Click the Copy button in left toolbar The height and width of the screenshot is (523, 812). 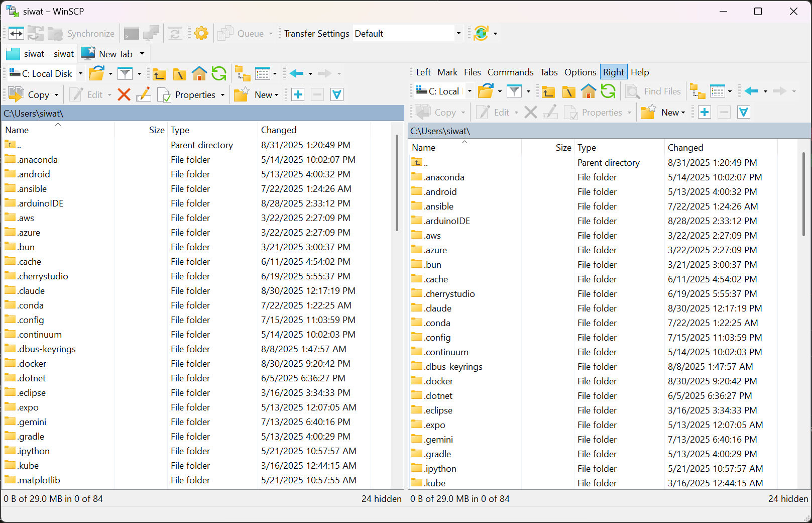29,94
